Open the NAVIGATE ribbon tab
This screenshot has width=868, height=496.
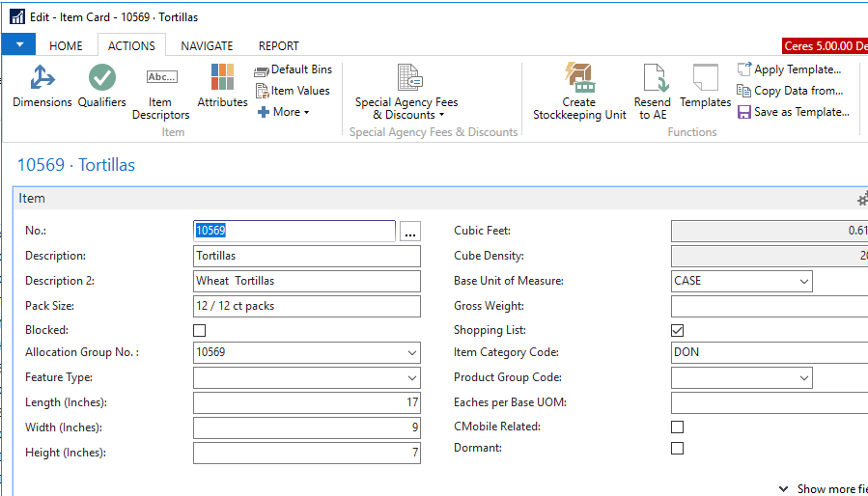tap(207, 45)
